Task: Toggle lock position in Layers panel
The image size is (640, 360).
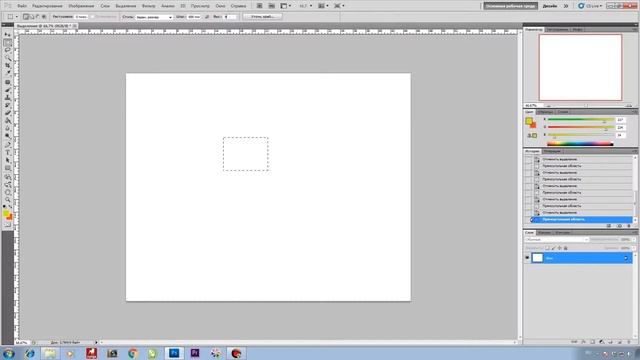Action: tap(560, 248)
